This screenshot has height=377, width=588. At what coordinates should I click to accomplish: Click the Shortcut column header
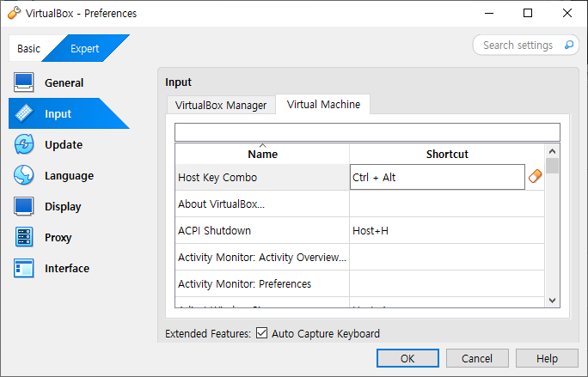coord(447,154)
